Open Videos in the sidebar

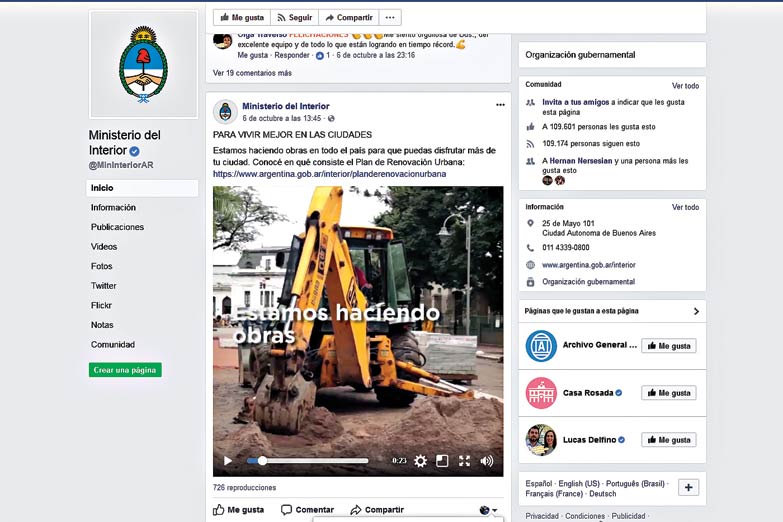click(x=104, y=246)
